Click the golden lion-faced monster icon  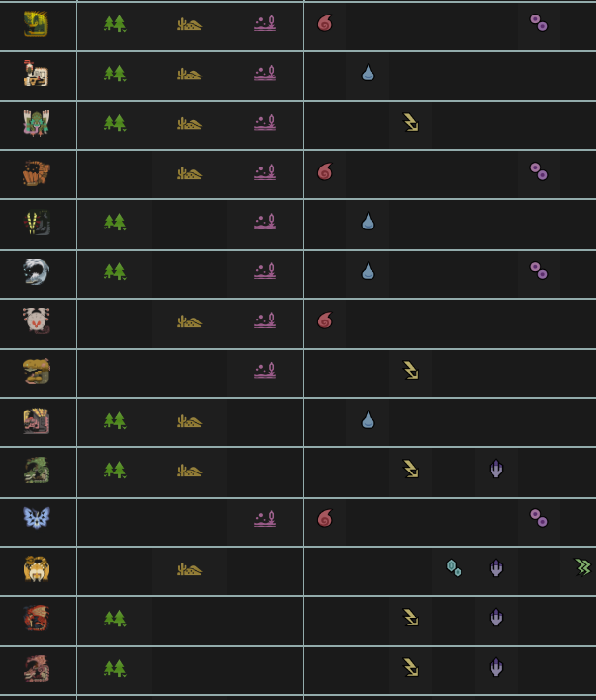coord(36,569)
